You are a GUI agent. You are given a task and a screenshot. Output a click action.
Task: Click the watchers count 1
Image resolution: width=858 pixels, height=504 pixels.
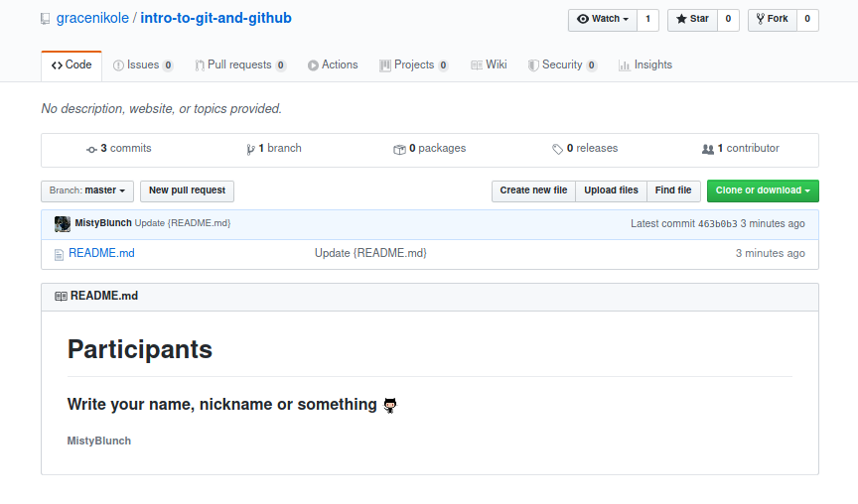(x=647, y=19)
